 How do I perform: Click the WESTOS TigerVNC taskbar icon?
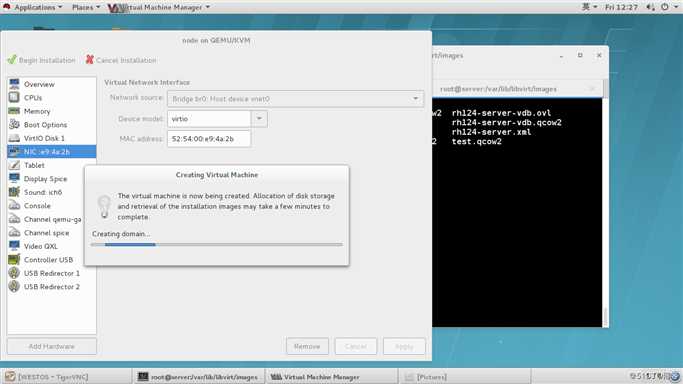pyautogui.click(x=10, y=377)
